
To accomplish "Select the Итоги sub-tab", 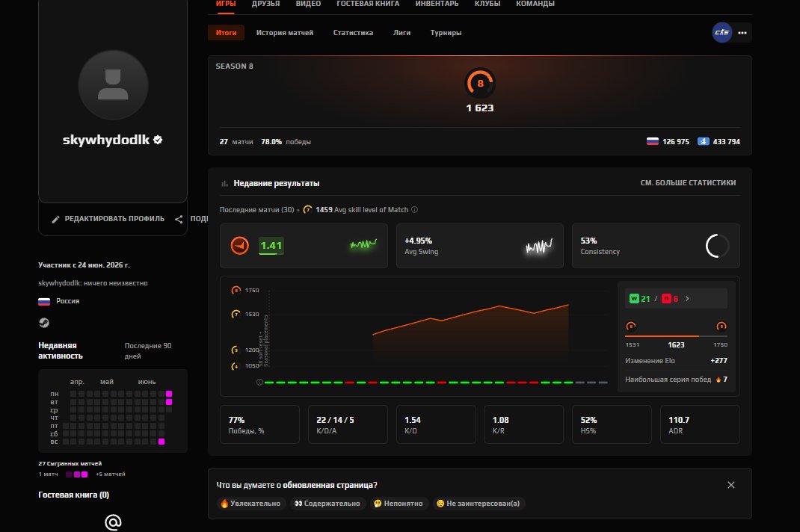I will click(x=226, y=33).
